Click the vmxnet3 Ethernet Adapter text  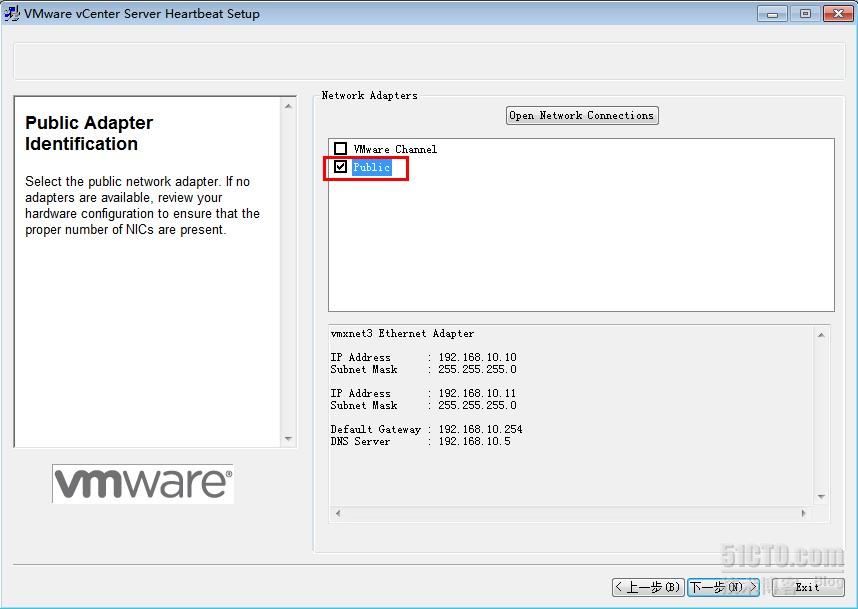[x=402, y=333]
